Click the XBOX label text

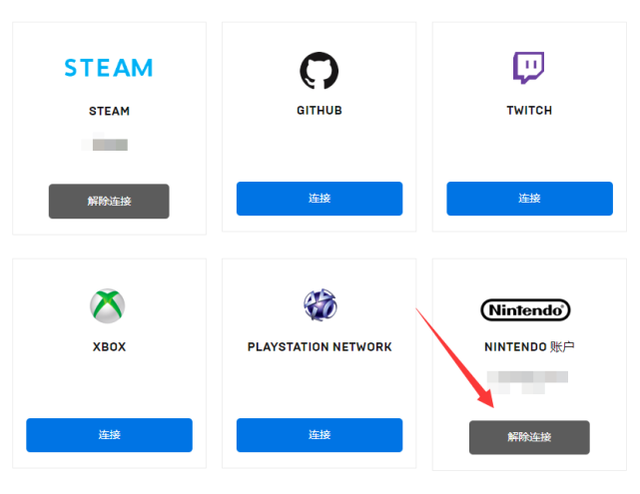click(x=109, y=347)
